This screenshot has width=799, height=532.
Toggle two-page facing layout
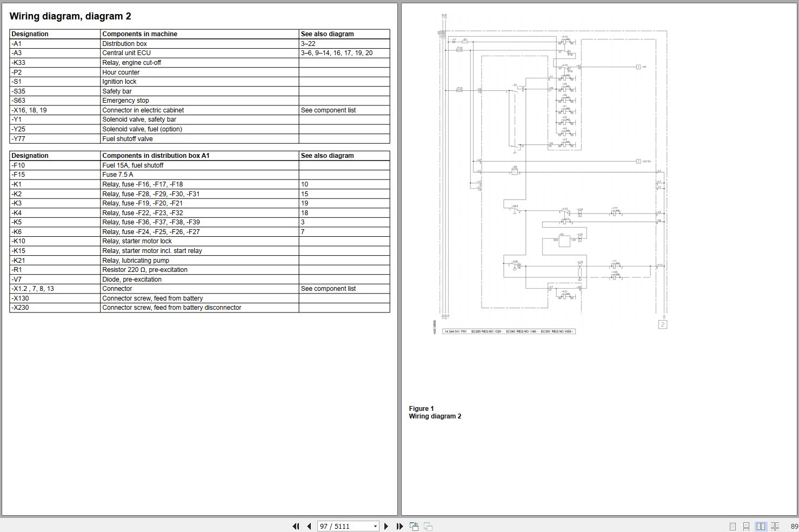pyautogui.click(x=761, y=526)
